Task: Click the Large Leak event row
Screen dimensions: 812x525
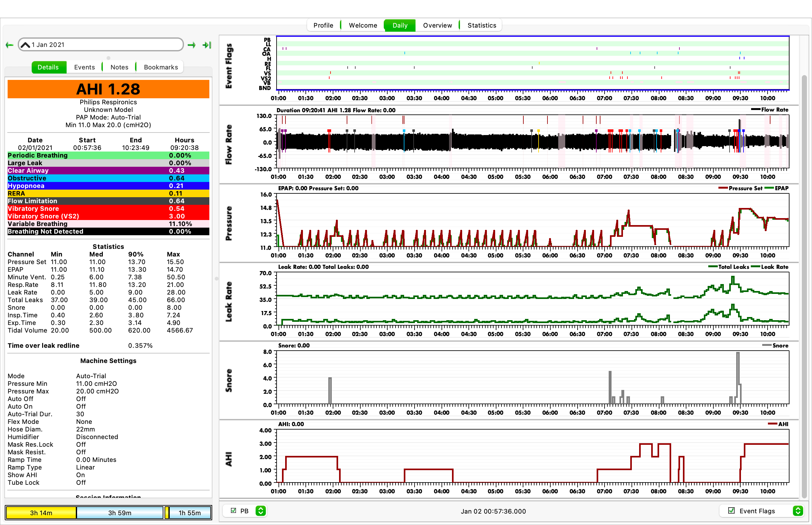Action: click(108, 163)
